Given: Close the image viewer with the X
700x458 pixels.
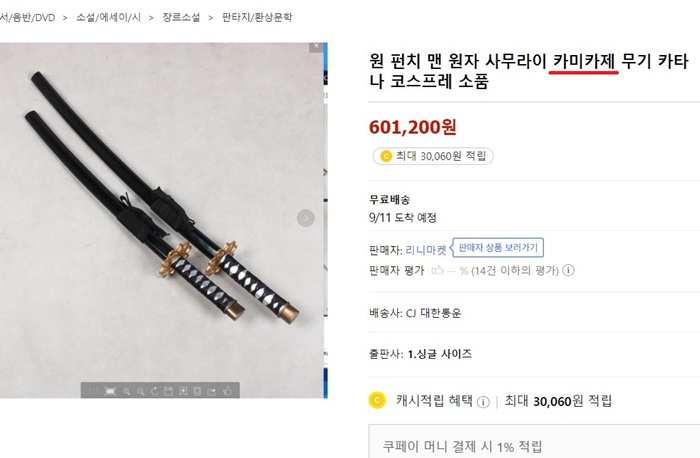Looking at the screenshot, I should click(317, 46).
